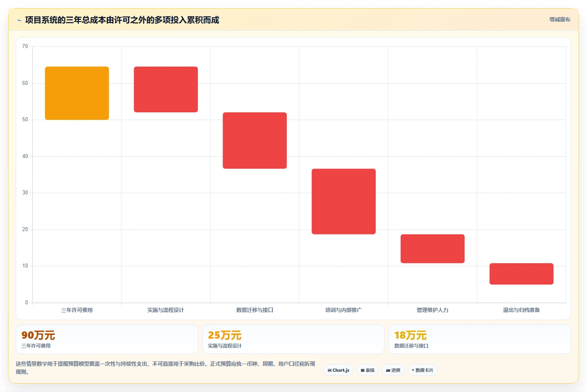Click the y-axis tick label 70
This screenshot has height=392, width=587.
point(25,46)
